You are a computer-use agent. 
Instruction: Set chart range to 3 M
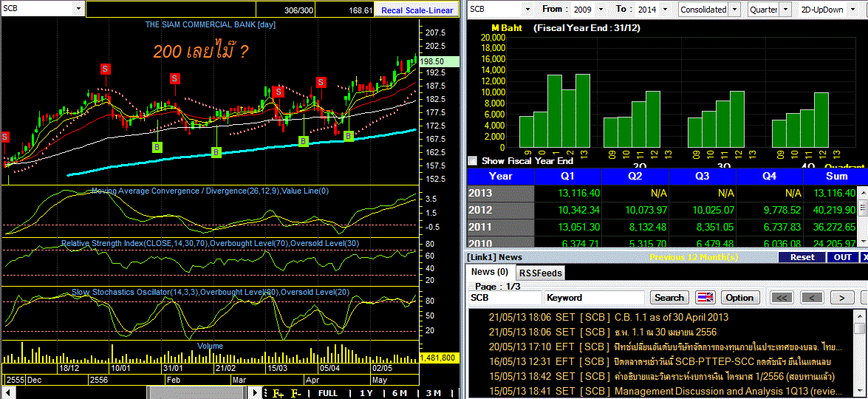434,393
